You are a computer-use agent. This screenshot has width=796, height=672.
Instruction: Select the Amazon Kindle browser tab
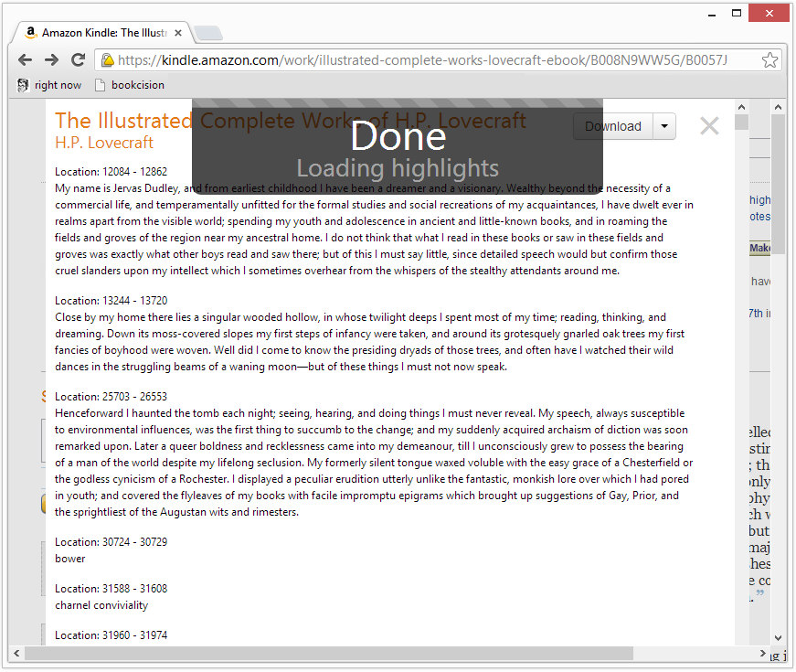coord(103,33)
